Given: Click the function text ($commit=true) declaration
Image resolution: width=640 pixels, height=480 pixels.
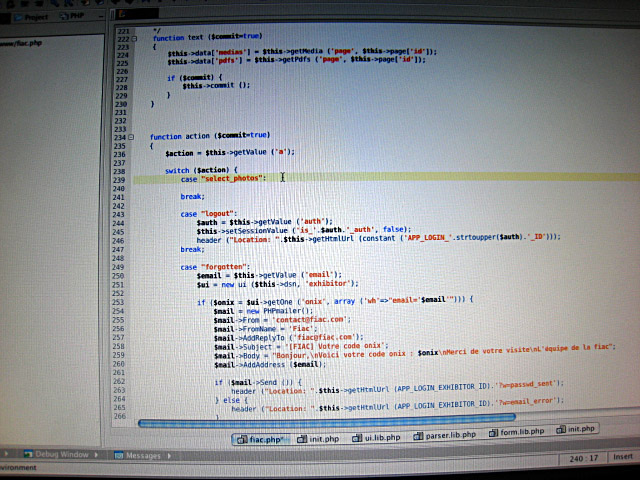Looking at the screenshot, I should pyautogui.click(x=208, y=37).
